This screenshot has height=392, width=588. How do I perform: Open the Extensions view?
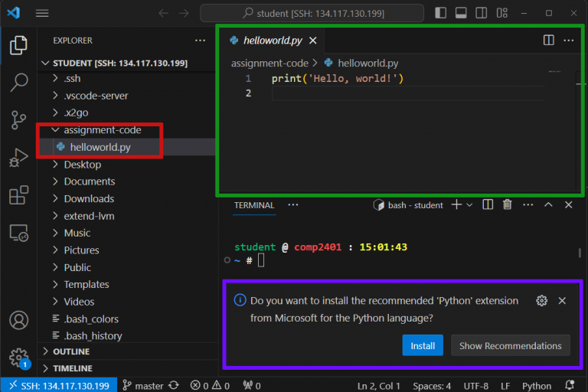point(18,195)
